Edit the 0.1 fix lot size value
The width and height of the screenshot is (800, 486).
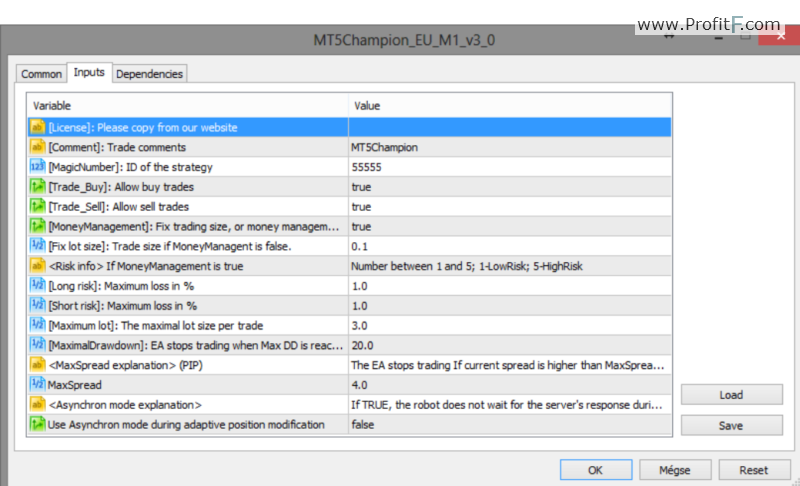[510, 246]
